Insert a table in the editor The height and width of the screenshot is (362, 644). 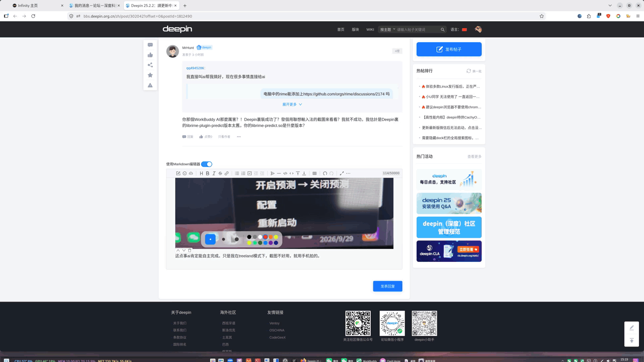[x=314, y=173]
